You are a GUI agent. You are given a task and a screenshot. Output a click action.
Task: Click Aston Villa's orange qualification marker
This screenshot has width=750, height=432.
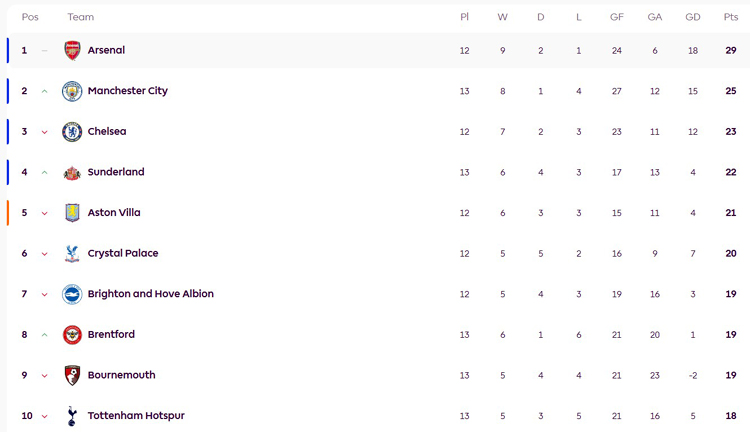tap(8, 213)
